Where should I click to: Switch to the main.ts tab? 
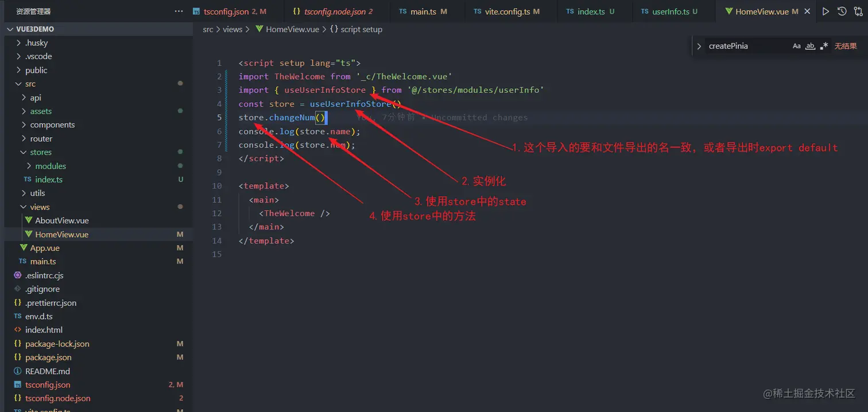427,11
